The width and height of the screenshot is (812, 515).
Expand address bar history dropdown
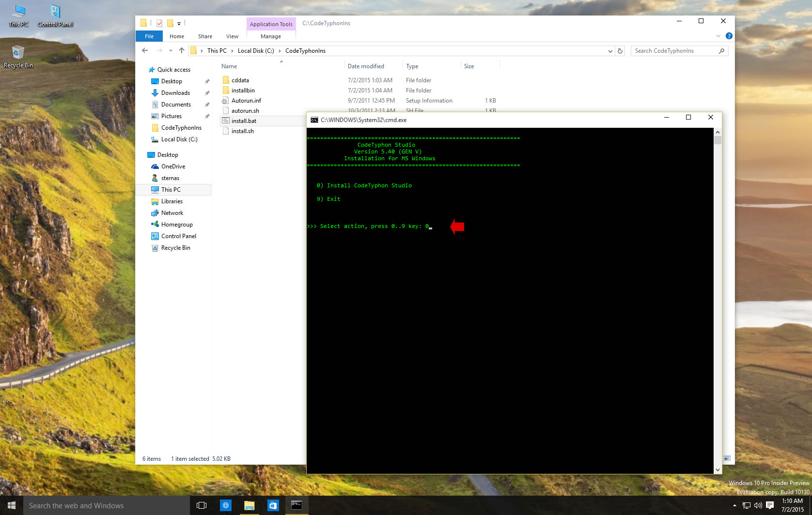(x=610, y=51)
